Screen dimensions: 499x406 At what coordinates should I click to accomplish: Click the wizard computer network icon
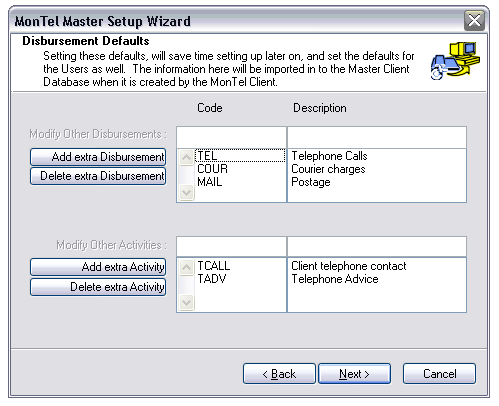(x=455, y=60)
